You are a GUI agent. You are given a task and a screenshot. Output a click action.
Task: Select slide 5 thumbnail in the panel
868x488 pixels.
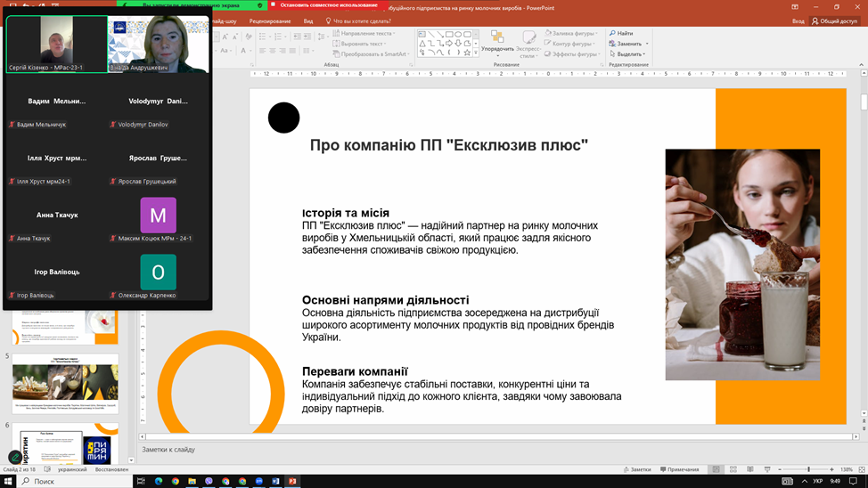click(x=65, y=384)
